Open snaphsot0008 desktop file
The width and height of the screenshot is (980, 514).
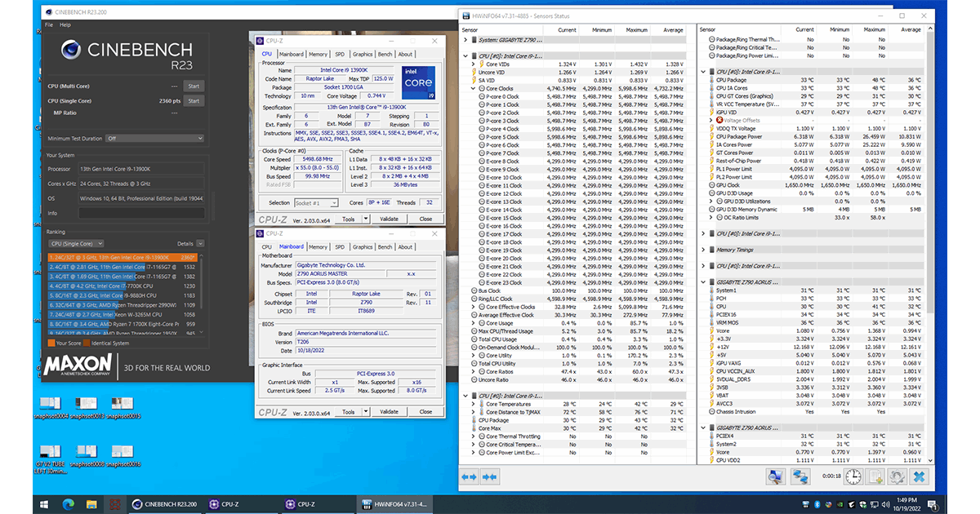(x=87, y=454)
